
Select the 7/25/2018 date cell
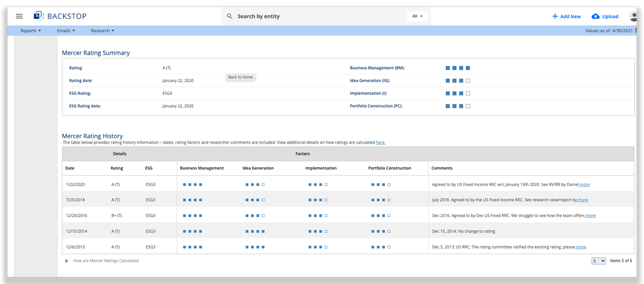coord(75,200)
